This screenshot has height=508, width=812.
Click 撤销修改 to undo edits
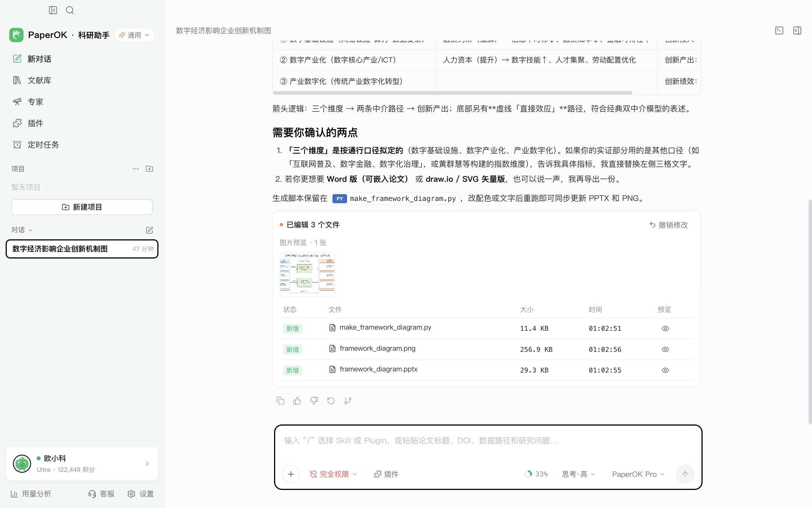pos(668,225)
